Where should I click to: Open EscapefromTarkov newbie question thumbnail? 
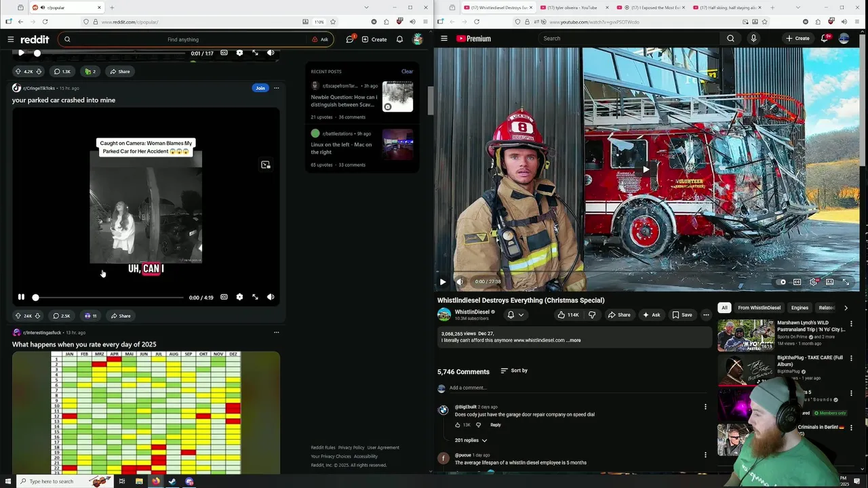coord(397,97)
